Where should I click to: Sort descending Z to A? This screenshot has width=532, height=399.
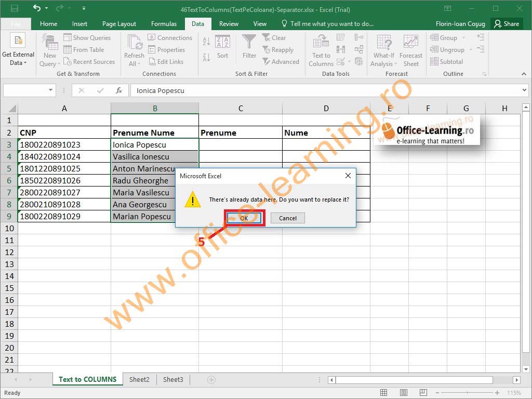[x=206, y=57]
